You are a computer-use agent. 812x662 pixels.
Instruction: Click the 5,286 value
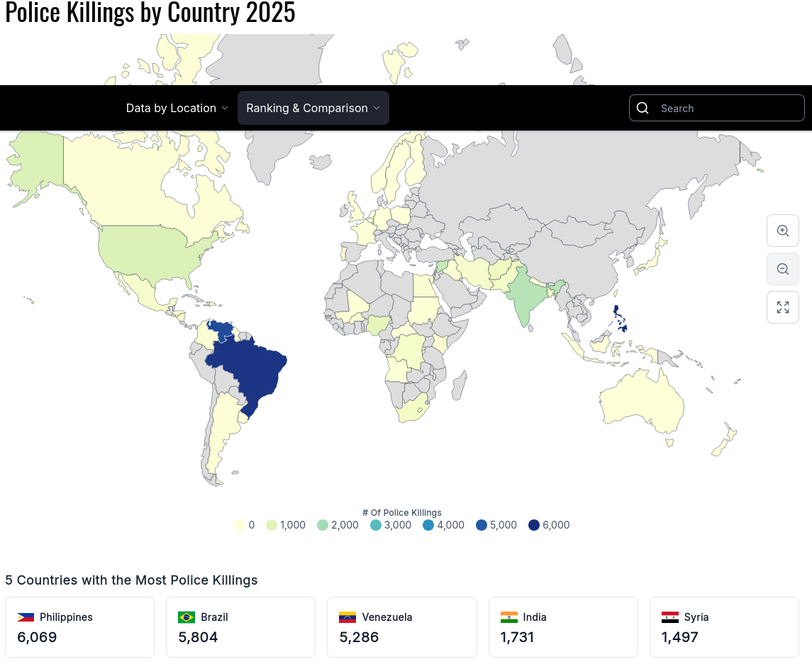[359, 637]
